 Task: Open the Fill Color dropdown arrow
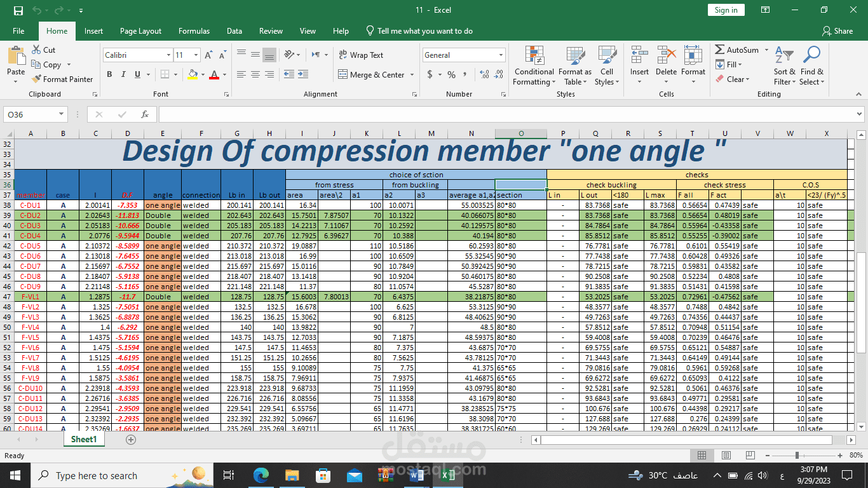(203, 74)
